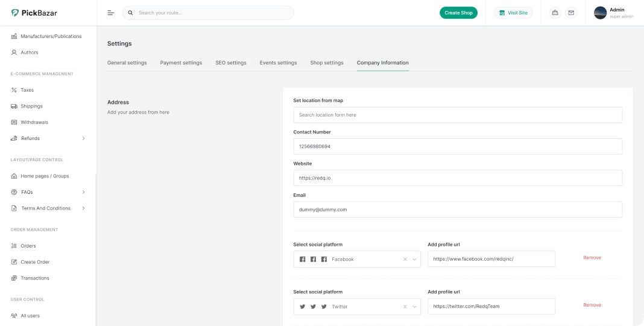The width and height of the screenshot is (644, 326).
Task: Expand the Refunds submenu chevron
Action: pos(83,138)
